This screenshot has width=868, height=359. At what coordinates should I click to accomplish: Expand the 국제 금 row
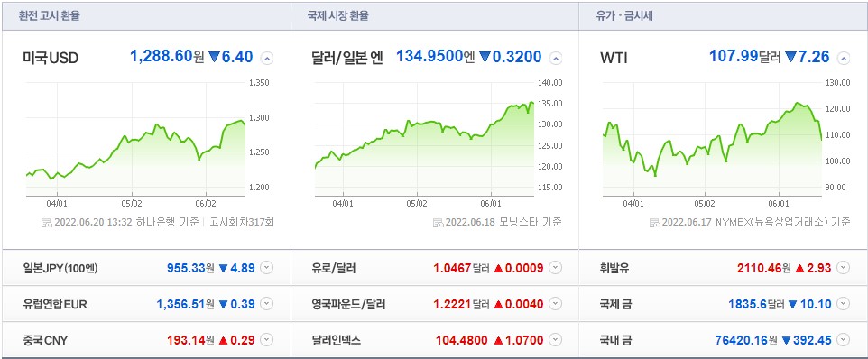(x=843, y=304)
